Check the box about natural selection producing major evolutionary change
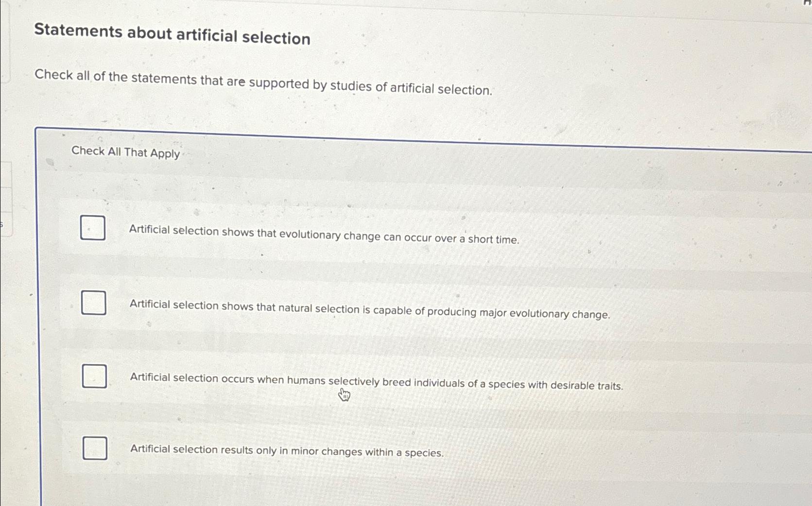The image size is (812, 506). click(94, 303)
